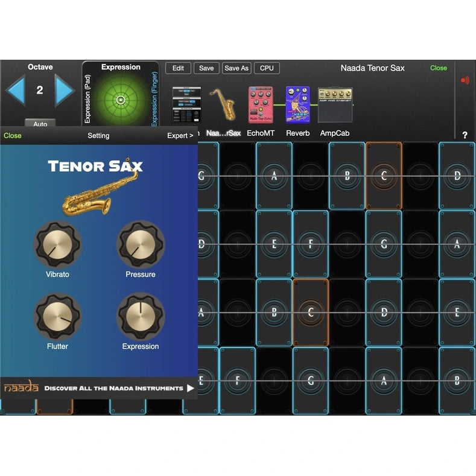Image resolution: width=476 pixels, height=476 pixels.
Task: Click the preset name Naada Tenor Sax
Action: point(372,68)
